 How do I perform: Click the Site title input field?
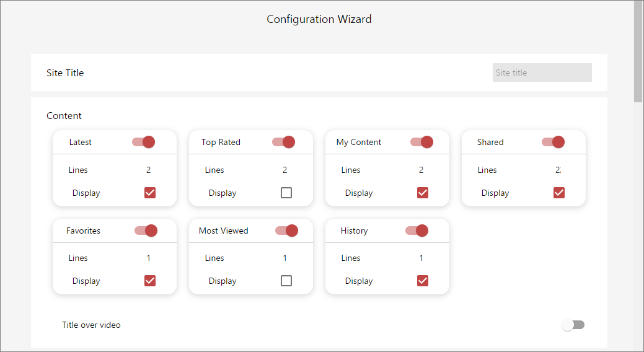coord(542,73)
